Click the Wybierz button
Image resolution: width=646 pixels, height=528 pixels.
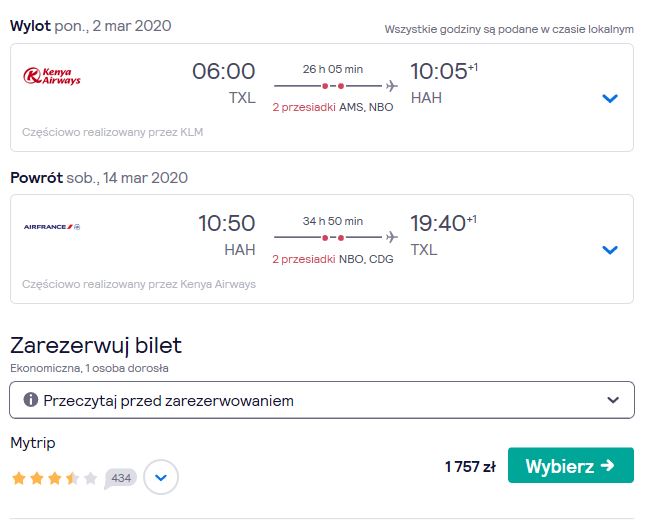coord(571,465)
